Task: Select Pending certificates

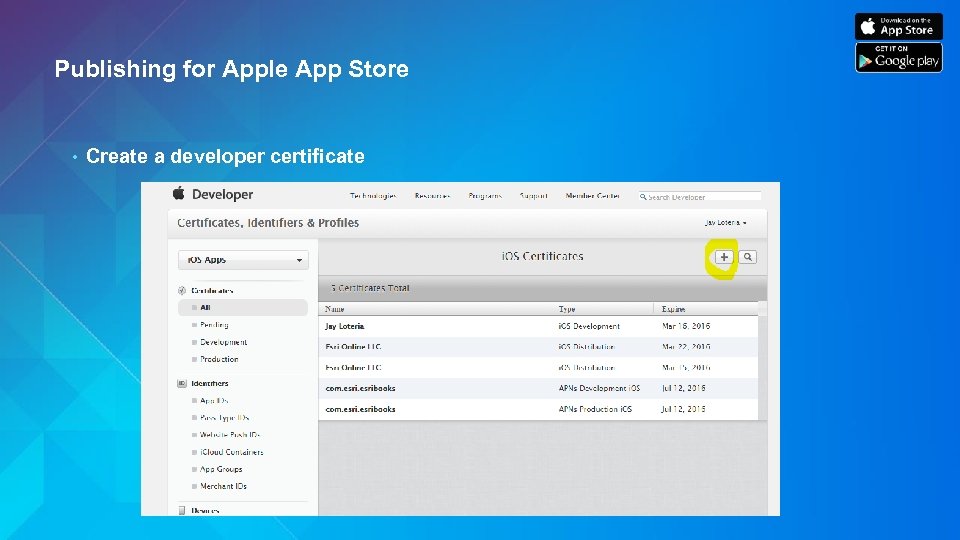Action: point(214,325)
